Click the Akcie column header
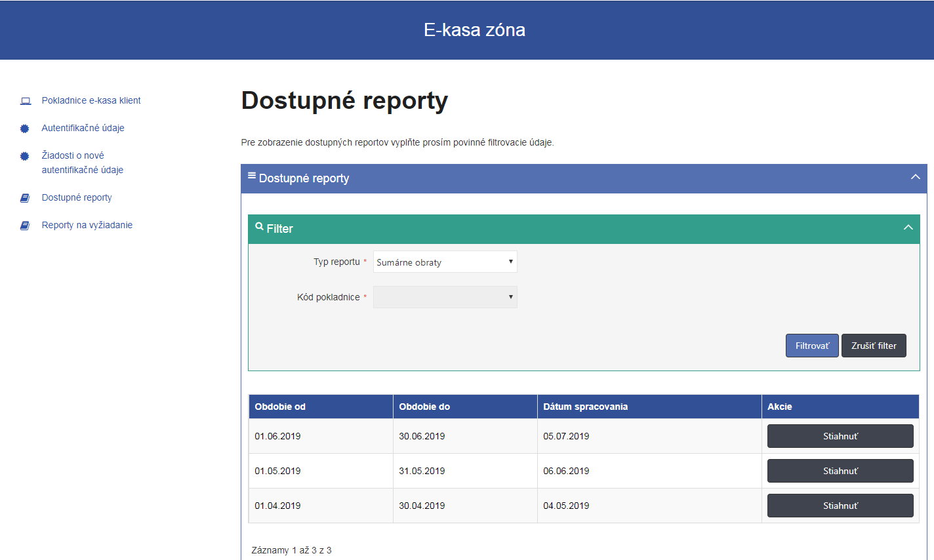The width and height of the screenshot is (934, 560). tap(840, 407)
